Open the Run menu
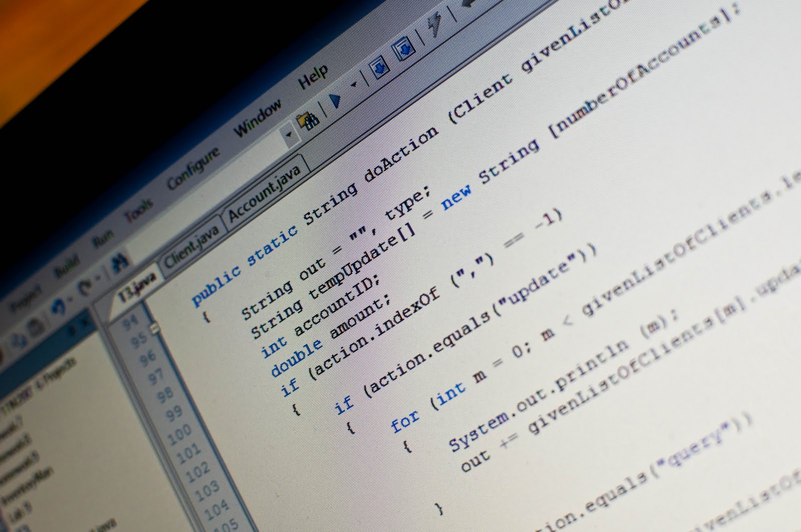The height and width of the screenshot is (532, 801). click(x=103, y=238)
